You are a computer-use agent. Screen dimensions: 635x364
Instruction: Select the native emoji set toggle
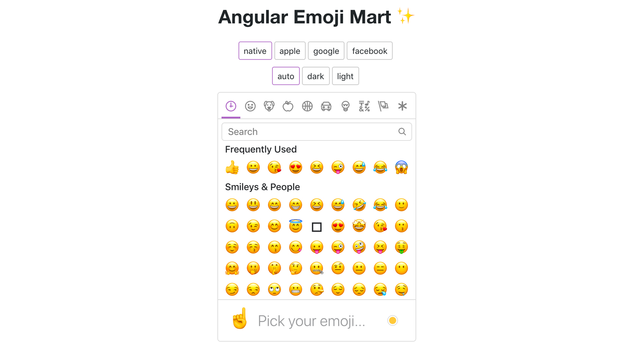click(x=255, y=50)
